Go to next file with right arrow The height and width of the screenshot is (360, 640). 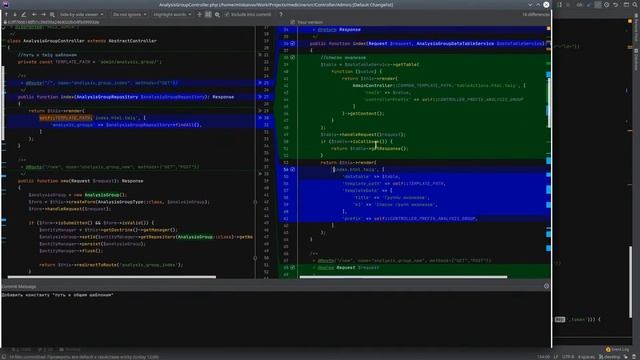(x=43, y=14)
